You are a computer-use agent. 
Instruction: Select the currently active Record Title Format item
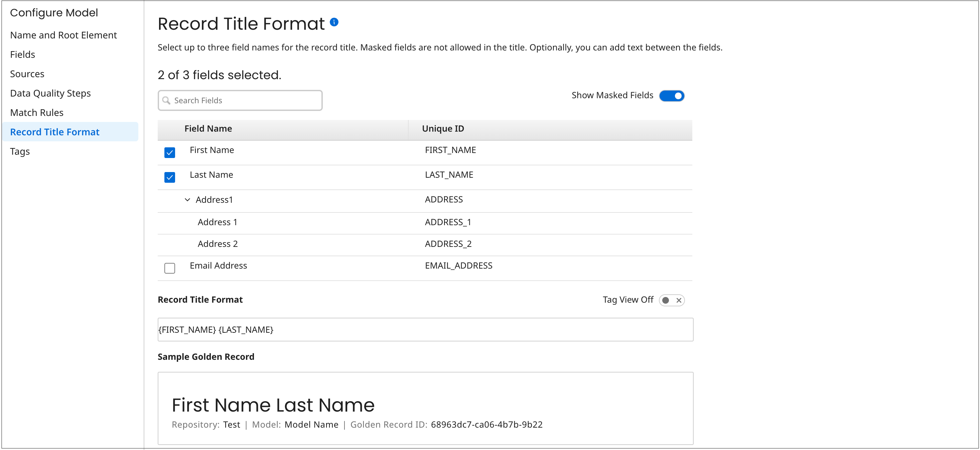55,132
